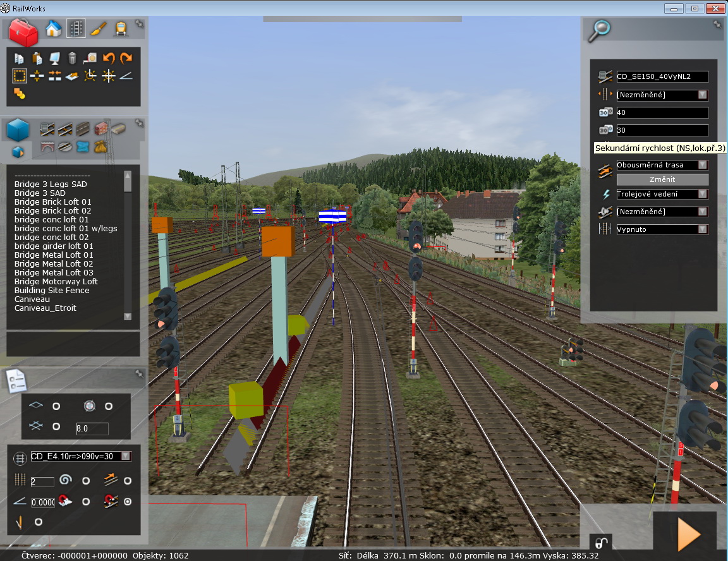The width and height of the screenshot is (728, 561).
Task: Click the crosshair center sun icon
Action: click(108, 76)
